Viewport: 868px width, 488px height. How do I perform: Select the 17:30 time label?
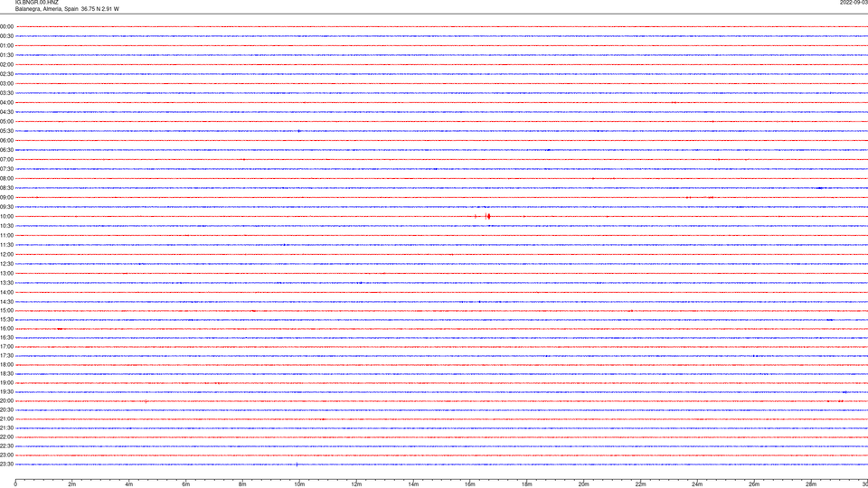[x=6, y=356]
